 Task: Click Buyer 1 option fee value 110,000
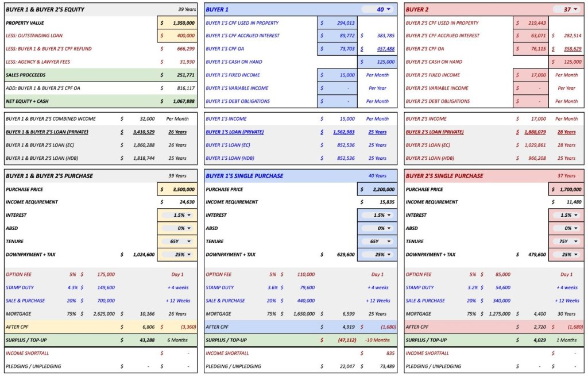click(x=306, y=275)
